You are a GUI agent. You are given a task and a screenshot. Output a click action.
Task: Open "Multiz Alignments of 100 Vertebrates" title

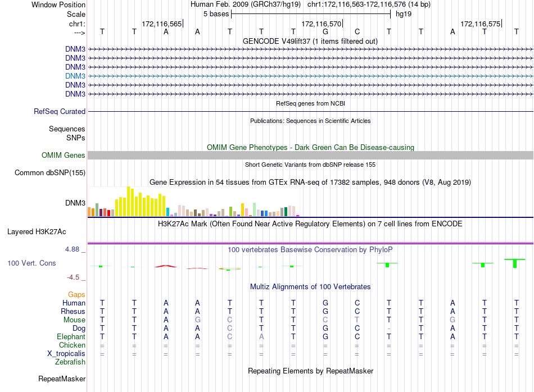[x=310, y=286]
